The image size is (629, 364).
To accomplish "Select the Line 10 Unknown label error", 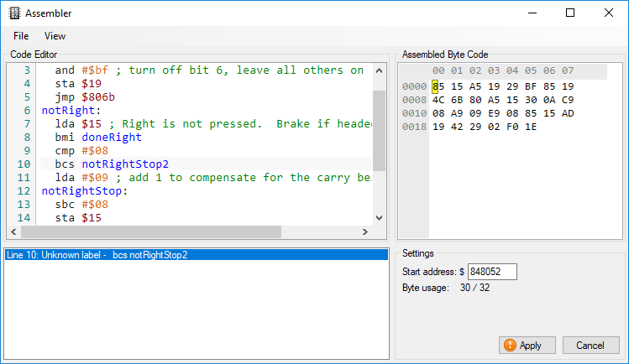I will click(x=197, y=255).
